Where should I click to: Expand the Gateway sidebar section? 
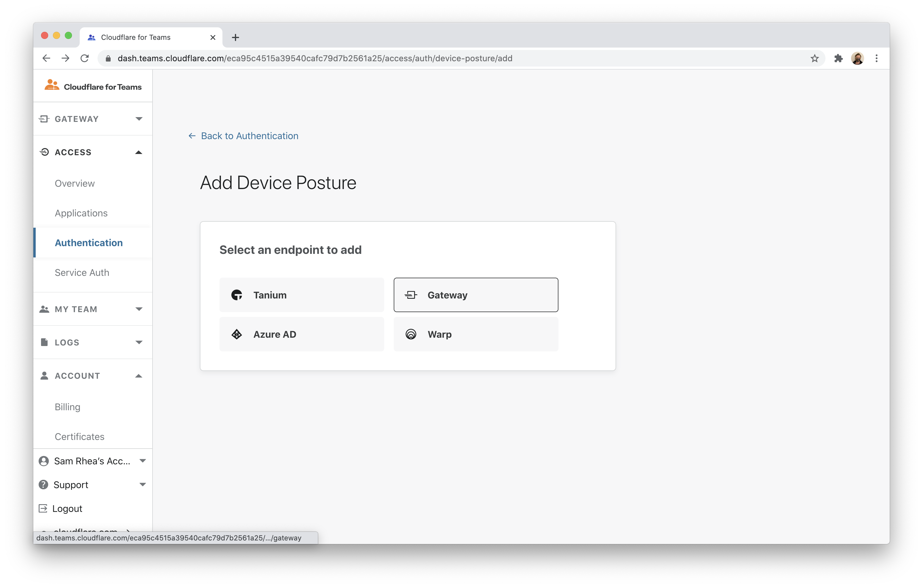point(92,119)
